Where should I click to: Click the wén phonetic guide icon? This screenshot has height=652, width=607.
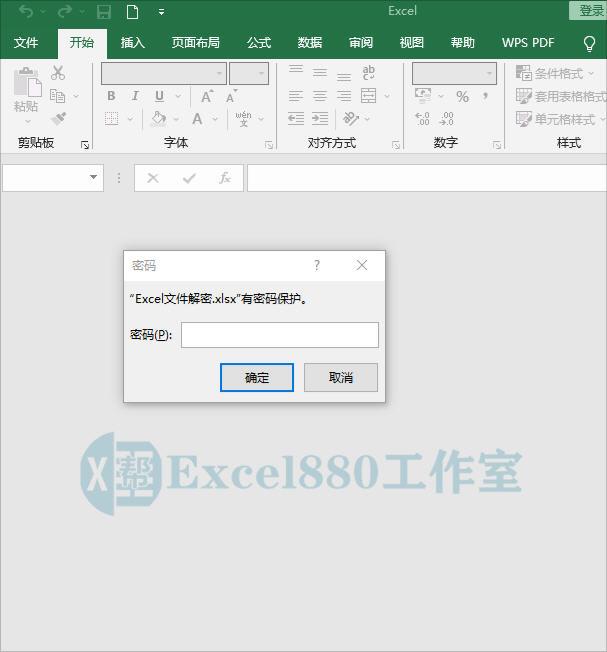[x=244, y=119]
